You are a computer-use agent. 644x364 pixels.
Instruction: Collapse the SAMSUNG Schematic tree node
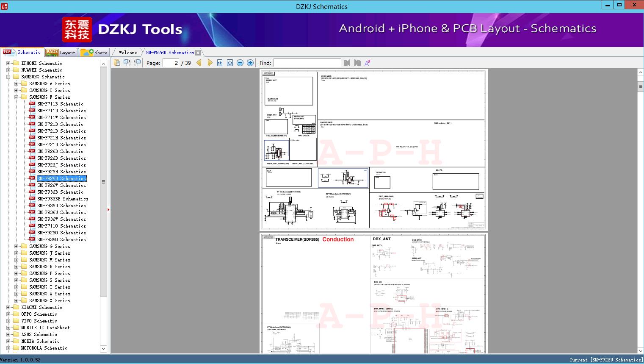coord(8,77)
